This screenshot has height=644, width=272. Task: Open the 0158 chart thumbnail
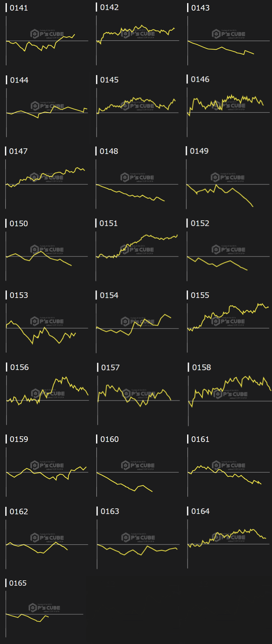click(x=230, y=401)
